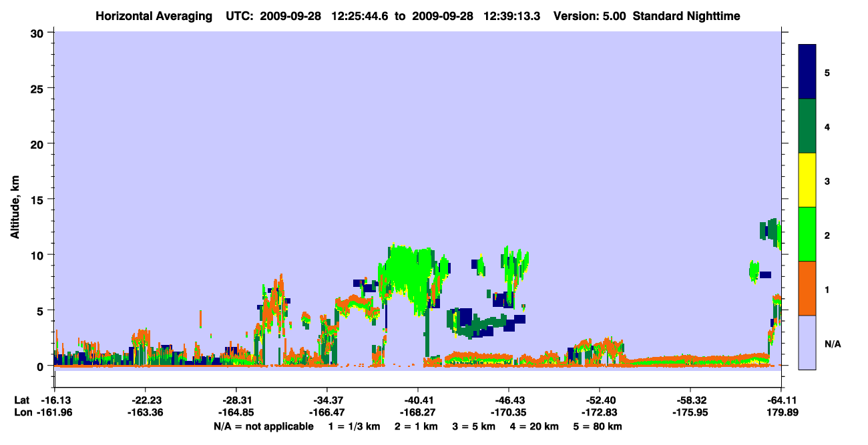Click the navy blue level 5 colorbar segment
Image resolution: width=868 pixels, height=445 pixels.
[807, 72]
